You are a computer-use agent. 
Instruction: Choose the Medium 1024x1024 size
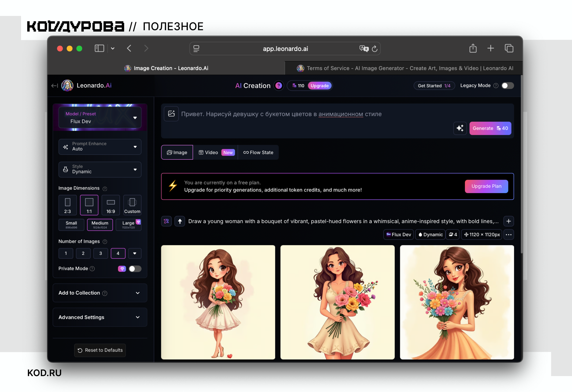(100, 225)
